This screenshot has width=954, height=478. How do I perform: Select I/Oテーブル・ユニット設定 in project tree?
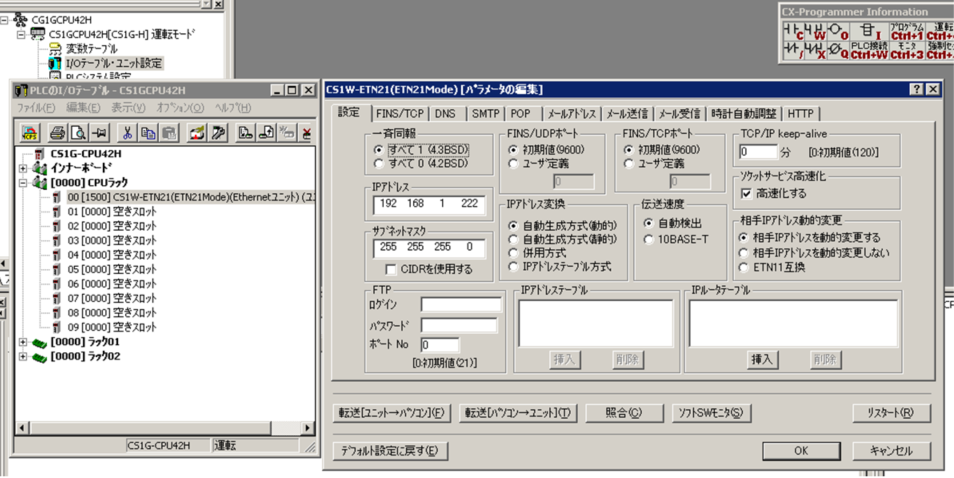[x=113, y=63]
